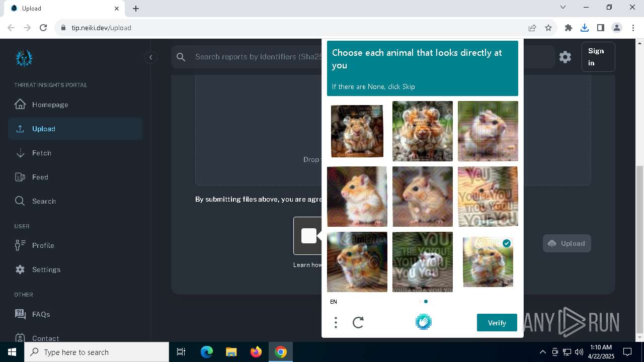
Task: Collapse the sidebar with the chevron button
Action: [x=150, y=57]
